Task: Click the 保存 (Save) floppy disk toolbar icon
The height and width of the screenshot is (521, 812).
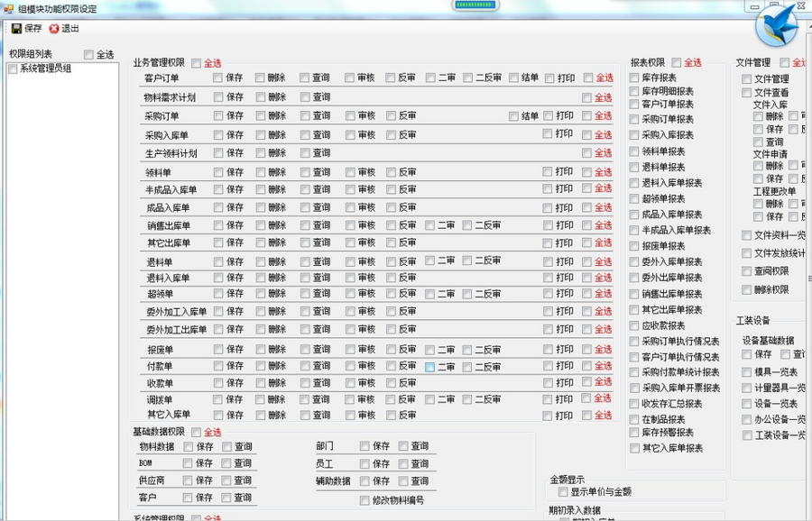Action: coord(16,28)
